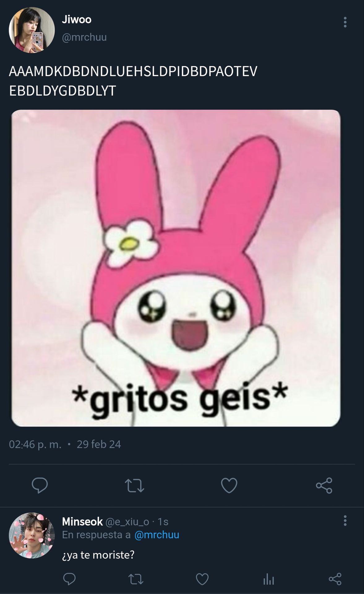Retweet Jiwoo's main tweet
Viewport: 364px width, 594px height.
point(135,485)
